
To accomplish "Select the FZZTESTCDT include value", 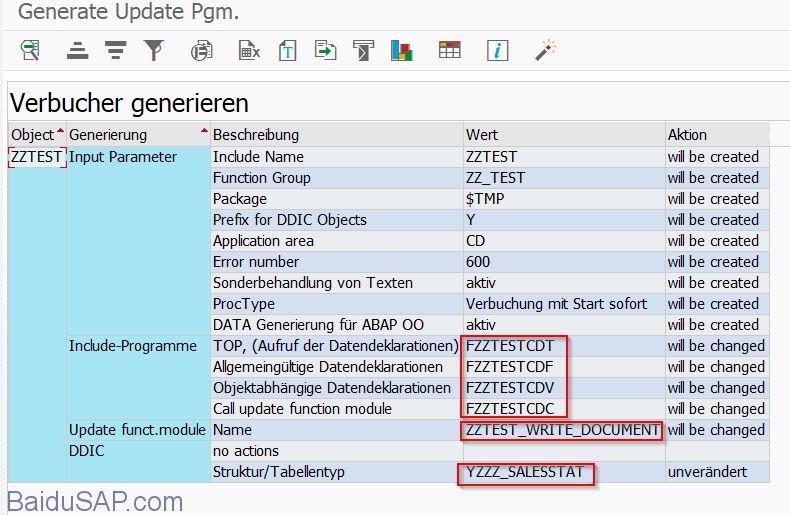I will pyautogui.click(x=510, y=346).
